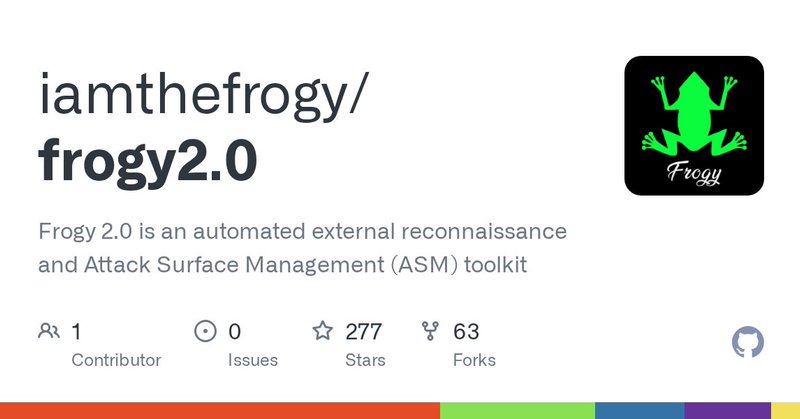Click the Forks branch icon
Viewport: 800px width, 419px height.
430,331
